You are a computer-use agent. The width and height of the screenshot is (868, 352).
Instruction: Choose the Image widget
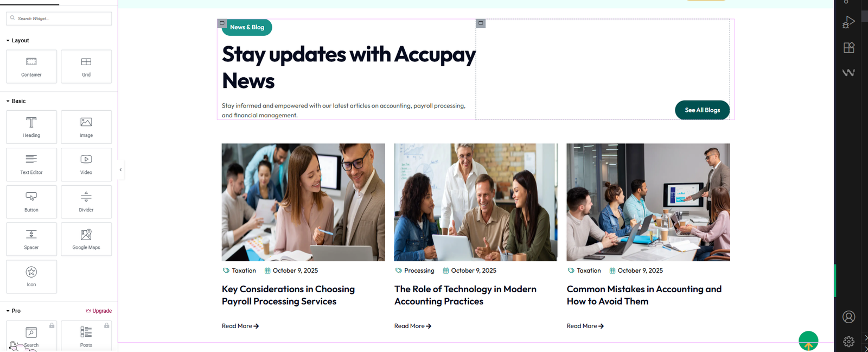tap(86, 127)
